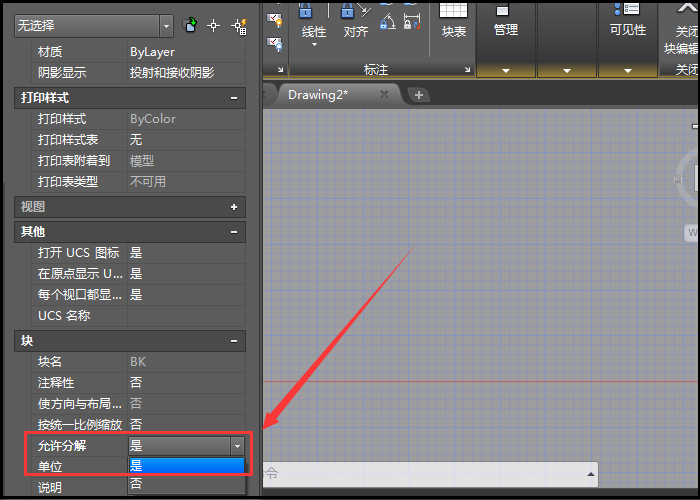The image size is (700, 500).
Task: Click the 打印表附着到 value 模型
Action: tap(187, 161)
